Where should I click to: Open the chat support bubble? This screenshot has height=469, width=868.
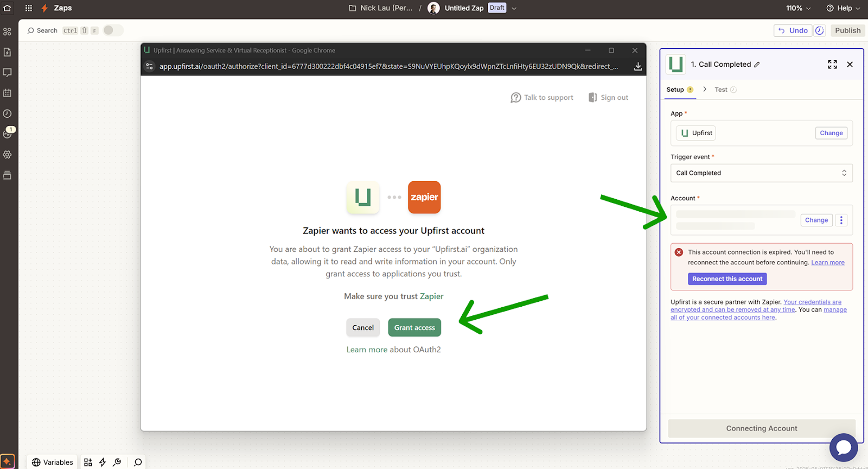844,448
